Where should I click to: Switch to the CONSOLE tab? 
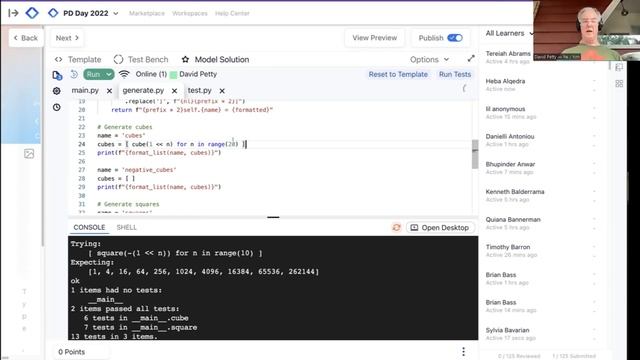89,227
